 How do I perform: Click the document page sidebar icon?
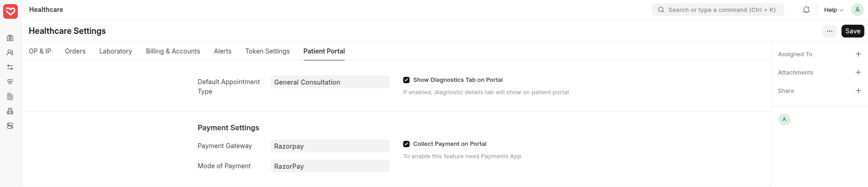coord(10,96)
